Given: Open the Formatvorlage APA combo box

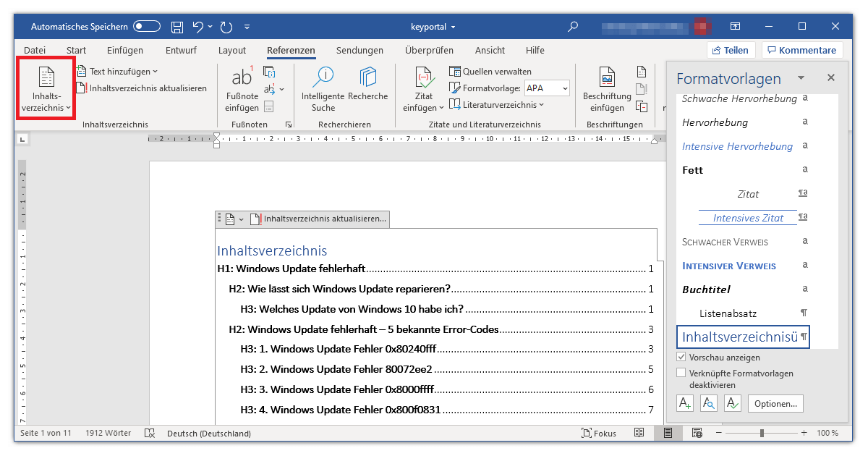Looking at the screenshot, I should tap(546, 88).
